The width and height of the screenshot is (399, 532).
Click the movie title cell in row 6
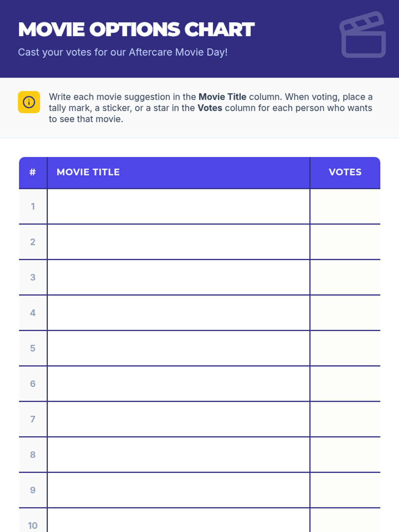coord(179,384)
